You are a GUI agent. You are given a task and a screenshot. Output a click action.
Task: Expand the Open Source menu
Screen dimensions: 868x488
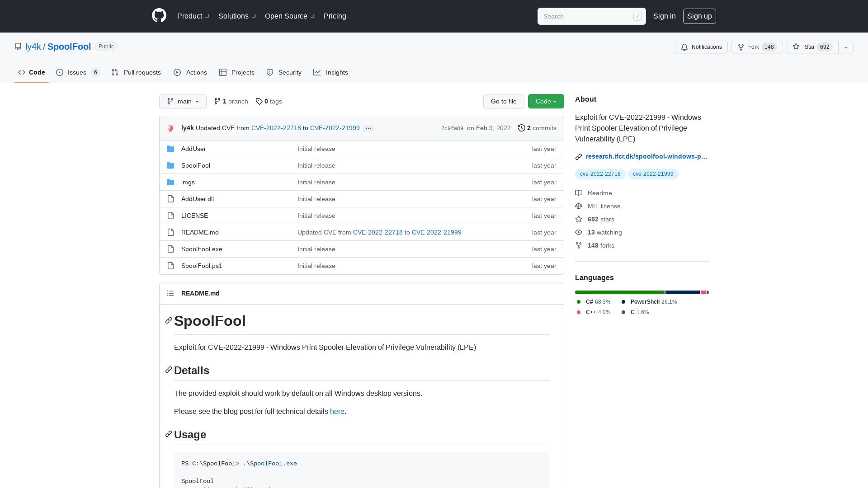pos(290,16)
